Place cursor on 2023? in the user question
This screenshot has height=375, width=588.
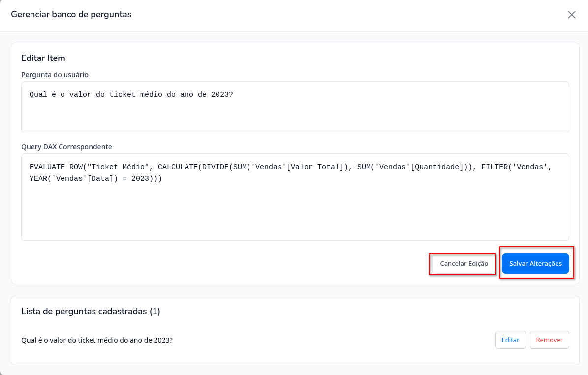(222, 94)
